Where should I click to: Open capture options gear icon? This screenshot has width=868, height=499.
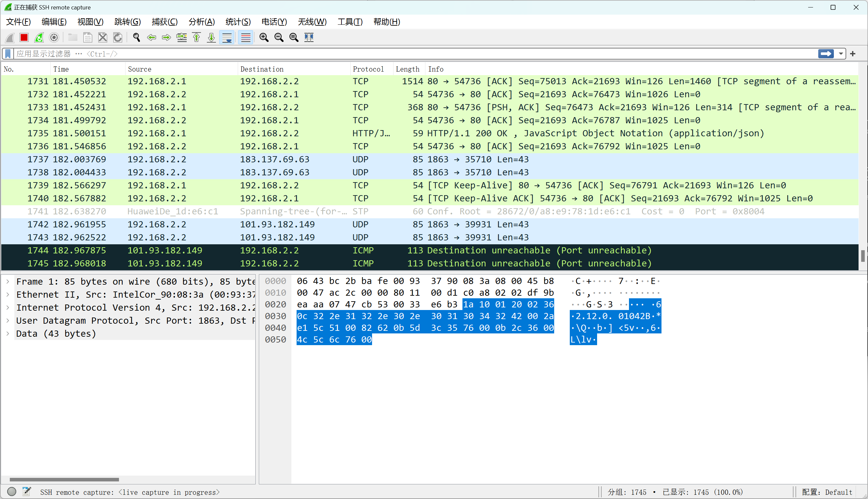54,37
